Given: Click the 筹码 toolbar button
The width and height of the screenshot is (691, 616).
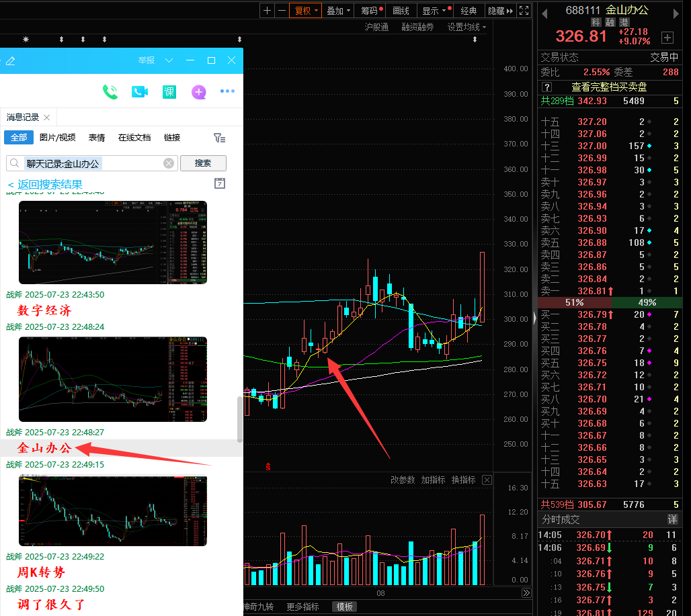Looking at the screenshot, I should click(371, 11).
